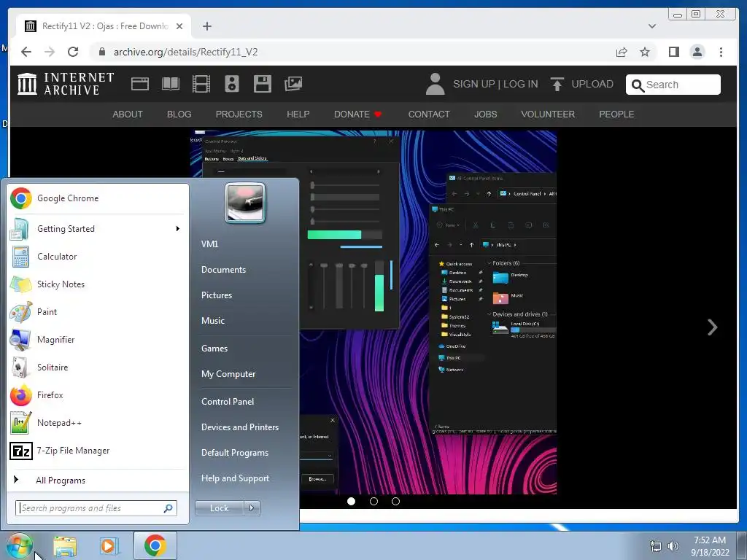Open Texts (book) icon in nav

[171, 84]
